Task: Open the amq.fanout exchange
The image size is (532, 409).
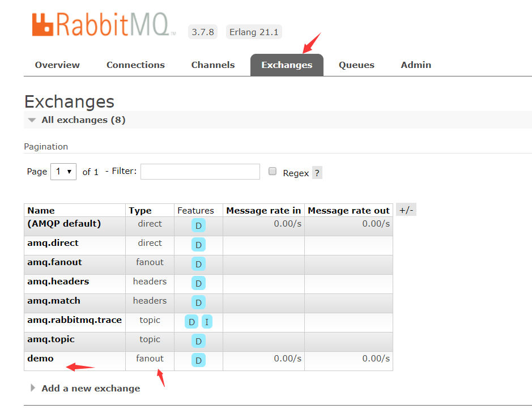Action: tap(54, 262)
